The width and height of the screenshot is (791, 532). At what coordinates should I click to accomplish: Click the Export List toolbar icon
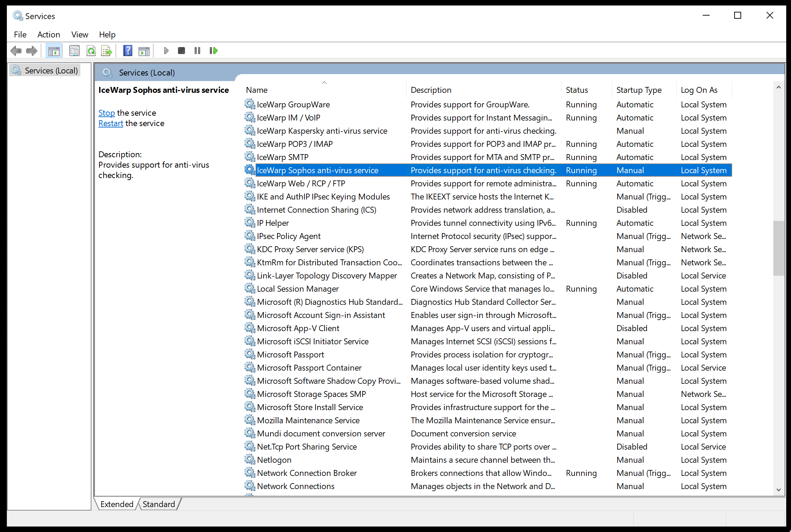(x=107, y=51)
